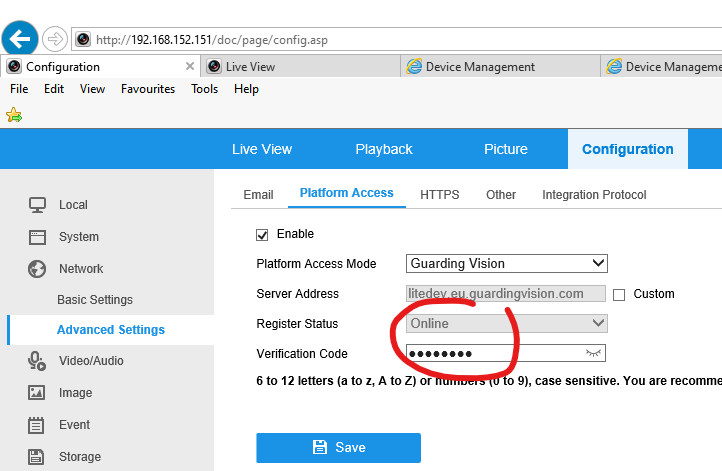This screenshot has height=471, width=722.
Task: Show verification code using eye icon
Action: coord(594,353)
